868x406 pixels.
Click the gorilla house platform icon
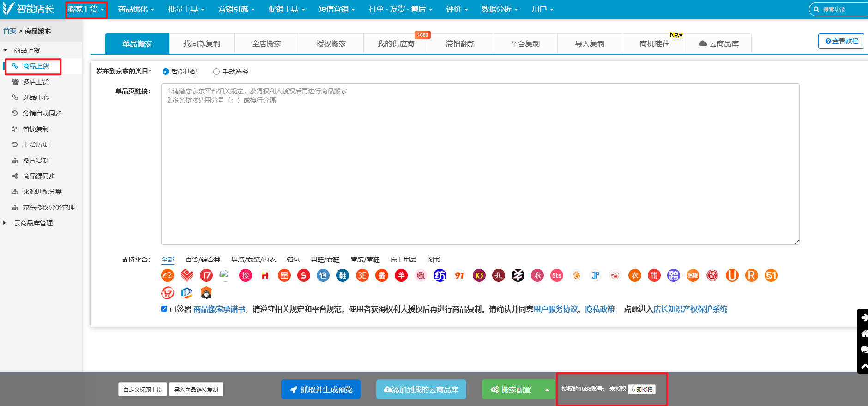tap(206, 293)
